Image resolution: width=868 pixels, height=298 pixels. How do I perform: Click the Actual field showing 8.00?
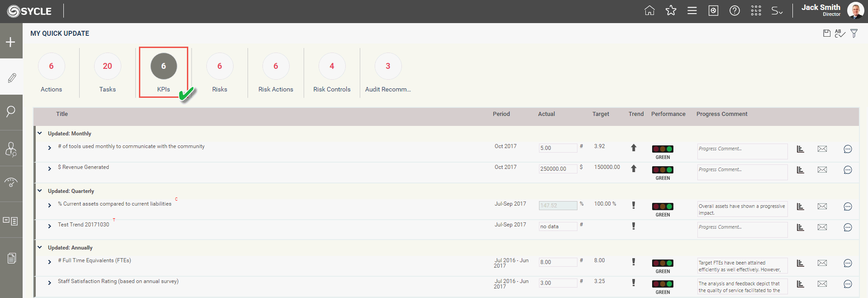pyautogui.click(x=558, y=262)
